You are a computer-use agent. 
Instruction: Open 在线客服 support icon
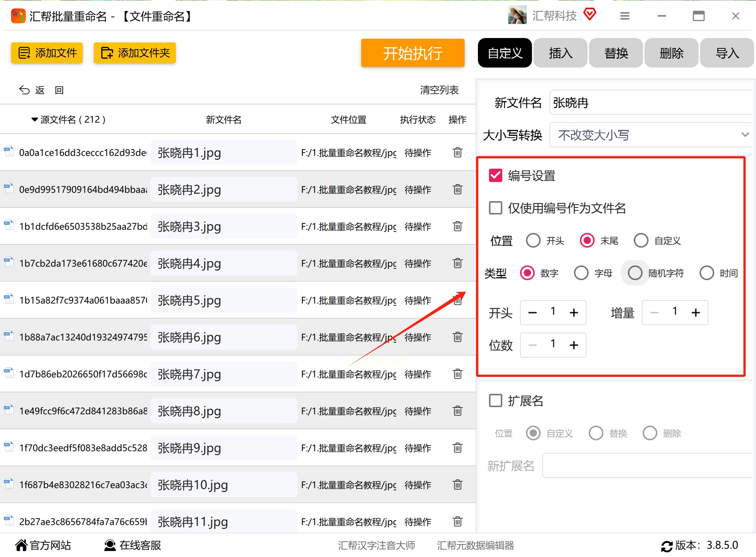(x=110, y=545)
